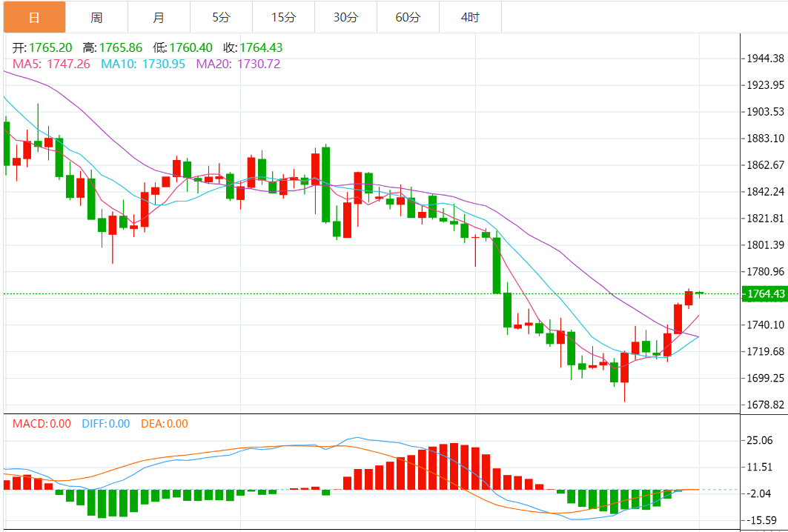
Task: Click the close price value 1764.43 in header
Action: click(262, 47)
